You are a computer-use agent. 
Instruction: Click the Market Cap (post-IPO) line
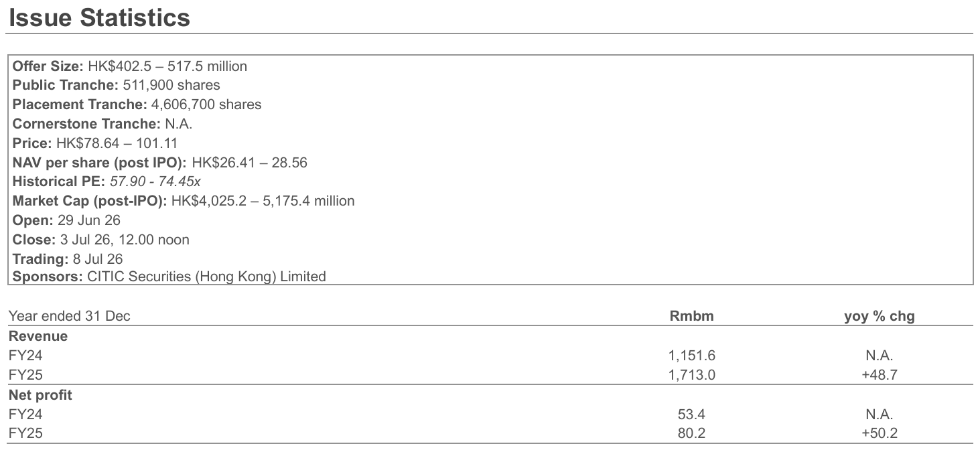coord(184,200)
